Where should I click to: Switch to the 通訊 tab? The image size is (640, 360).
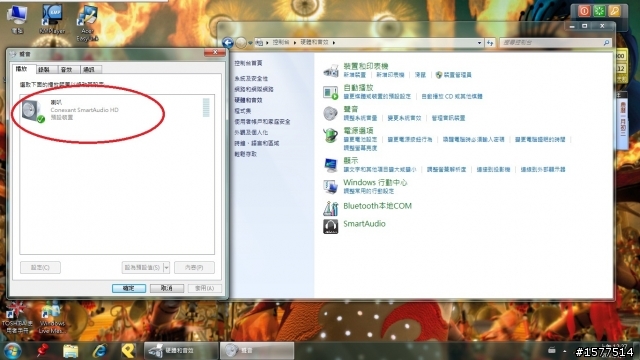90,69
